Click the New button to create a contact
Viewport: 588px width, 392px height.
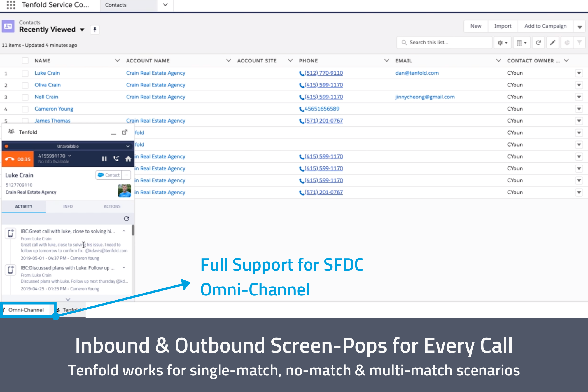(x=475, y=26)
